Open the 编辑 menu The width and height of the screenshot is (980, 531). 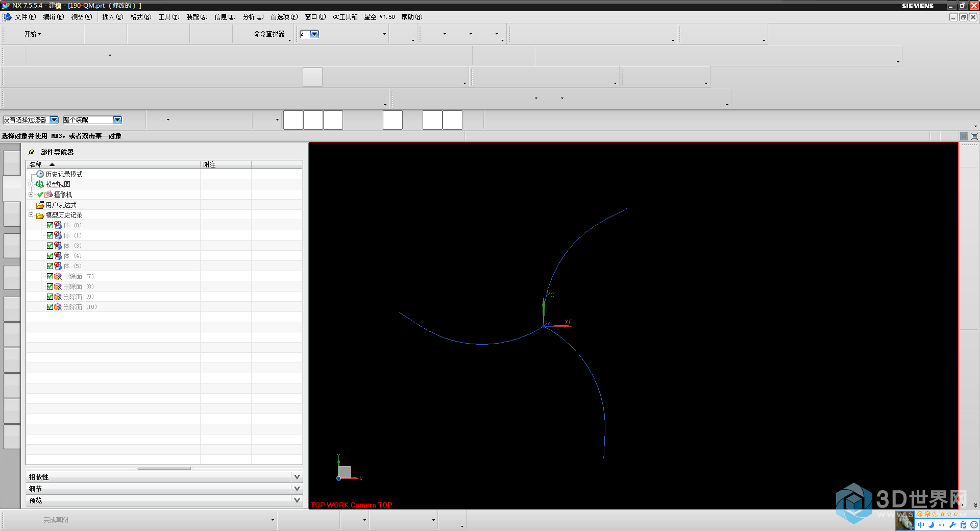[x=53, y=17]
